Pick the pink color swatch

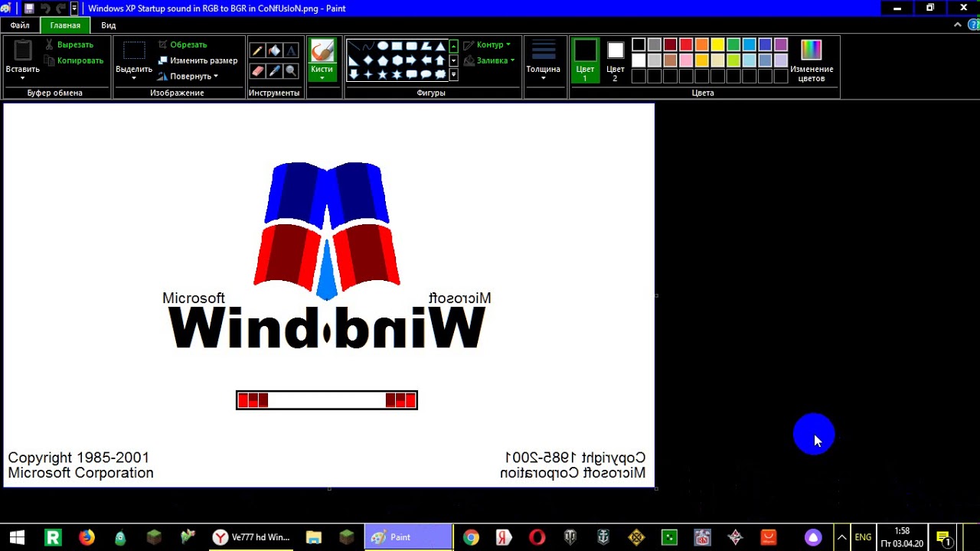686,60
